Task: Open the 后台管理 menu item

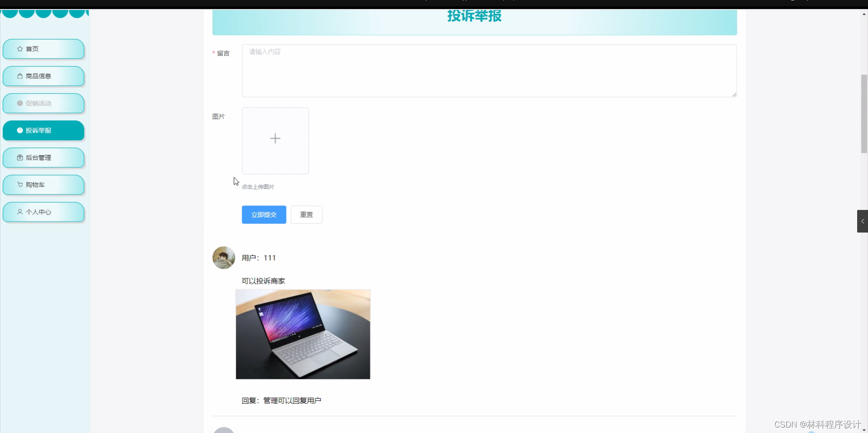Action: click(x=43, y=157)
